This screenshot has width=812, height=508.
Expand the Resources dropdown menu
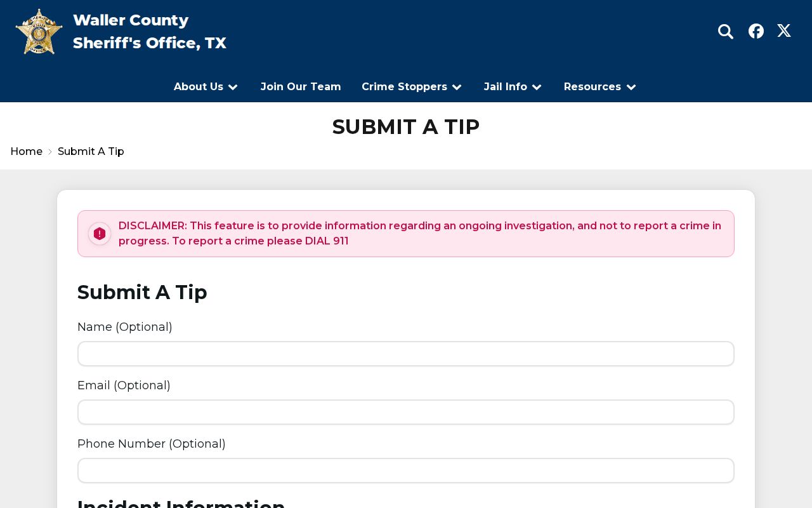coord(600,87)
